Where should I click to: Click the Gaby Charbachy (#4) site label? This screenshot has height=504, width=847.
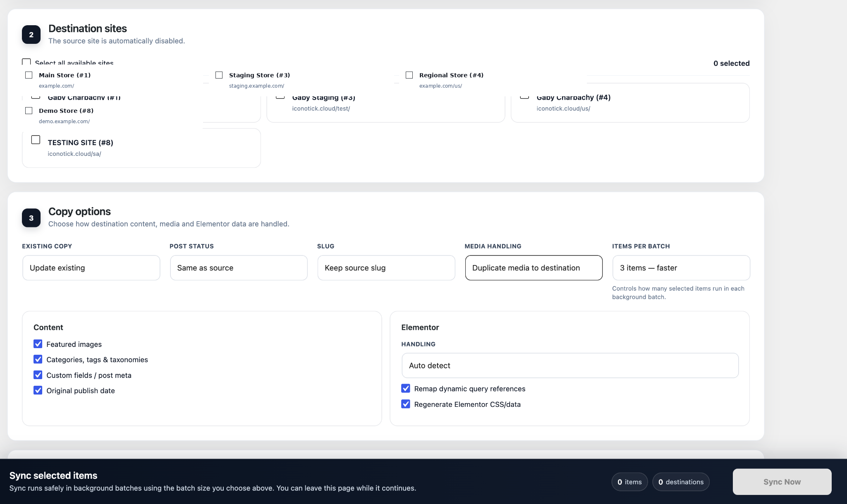574,98
